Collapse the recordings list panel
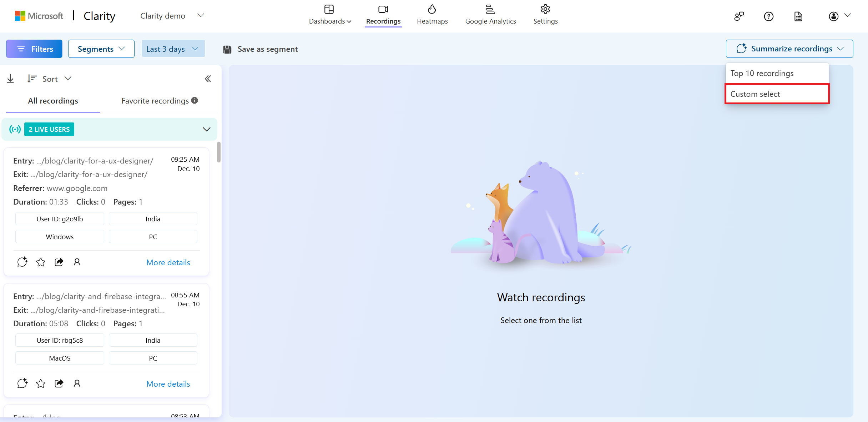868x422 pixels. (x=208, y=79)
